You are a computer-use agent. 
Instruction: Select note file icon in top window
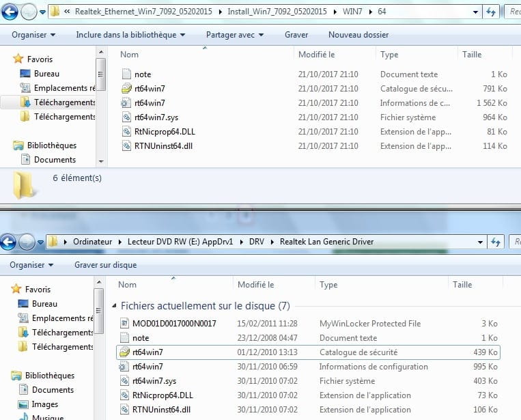pos(126,74)
